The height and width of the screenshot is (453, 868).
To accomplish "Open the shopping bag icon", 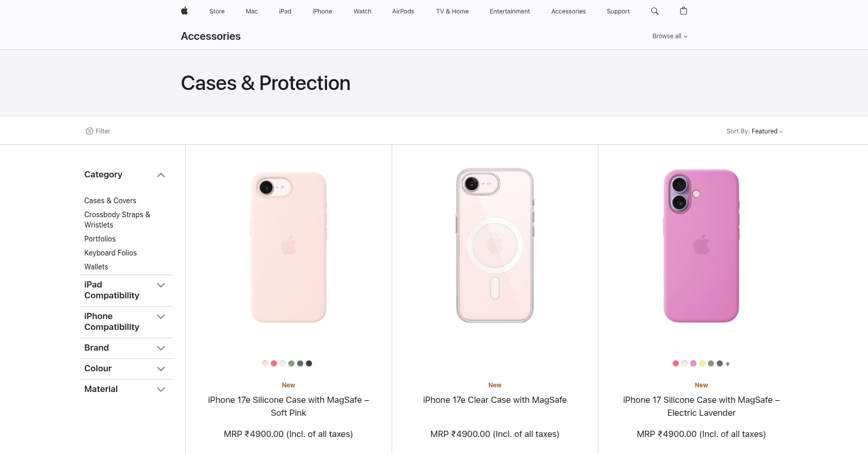I will [x=684, y=11].
